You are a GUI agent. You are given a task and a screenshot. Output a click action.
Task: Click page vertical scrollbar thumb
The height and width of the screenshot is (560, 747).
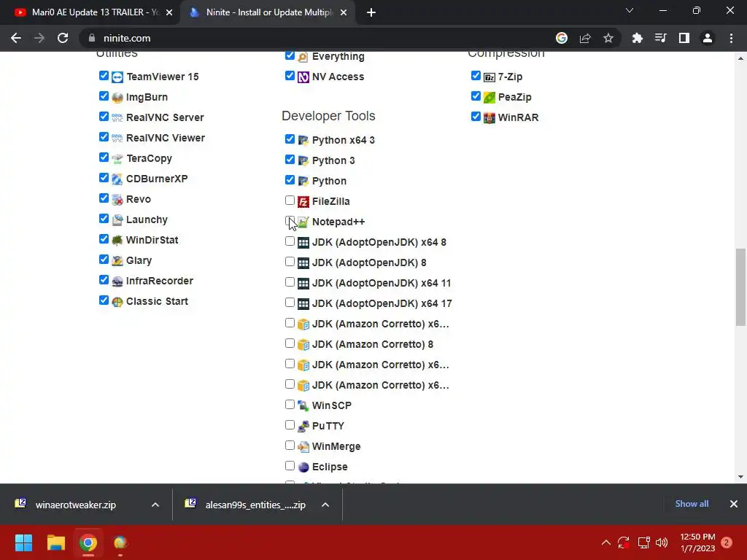point(740,287)
